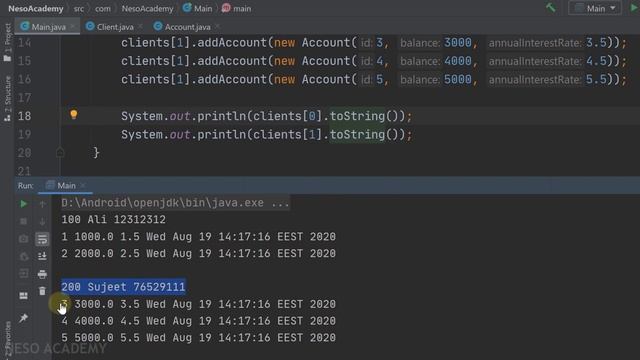Clear console with the trash icon
Screen dimensions: 640x360
coord(42,291)
